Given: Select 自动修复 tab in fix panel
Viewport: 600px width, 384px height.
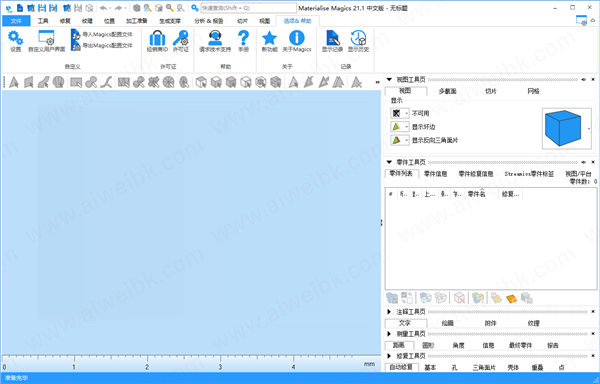Looking at the screenshot, I should 401,368.
